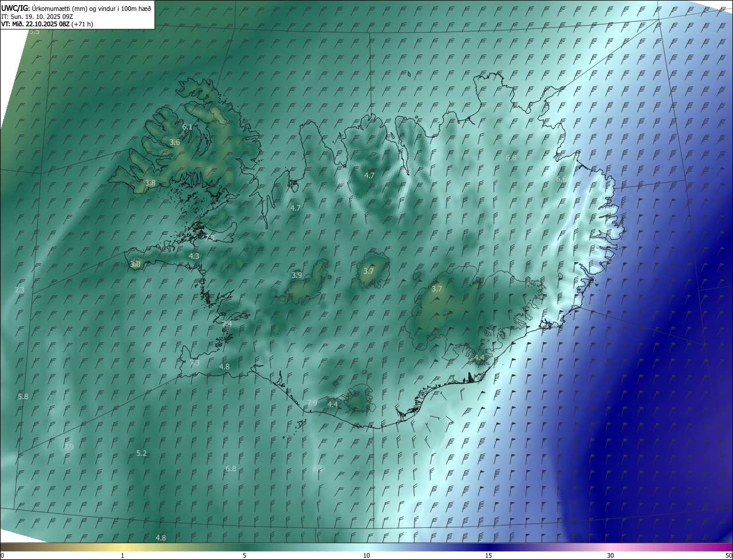
Task: Click the "30" tick label on color scale
Action: [x=610, y=555]
